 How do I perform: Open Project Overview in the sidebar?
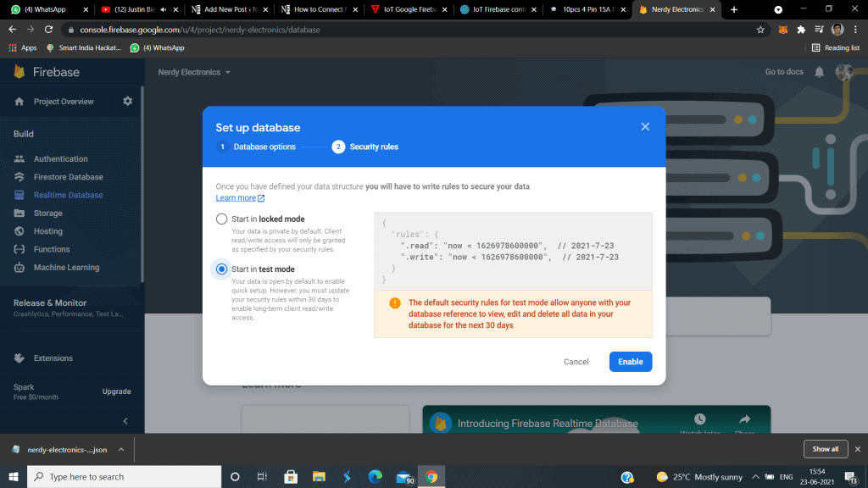[63, 102]
